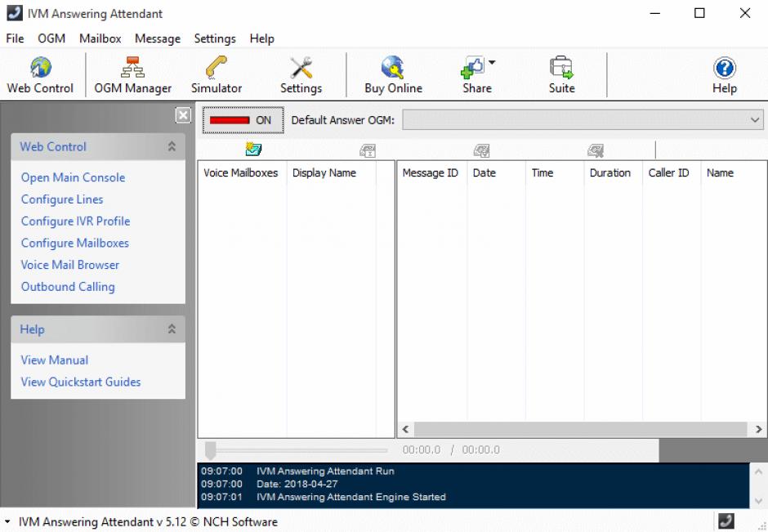768x532 pixels.
Task: Click the app phone icon in the title bar
Action: 14,13
